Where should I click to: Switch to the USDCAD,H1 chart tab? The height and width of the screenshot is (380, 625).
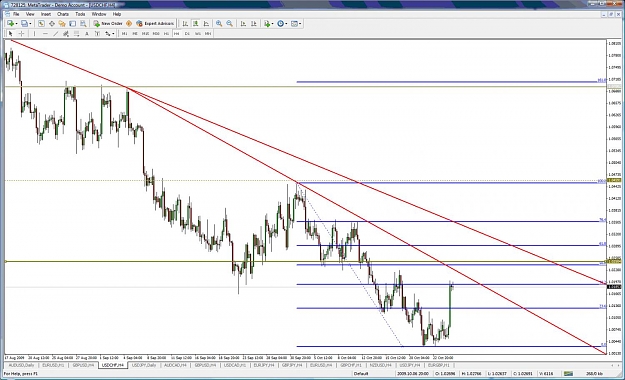point(234,365)
